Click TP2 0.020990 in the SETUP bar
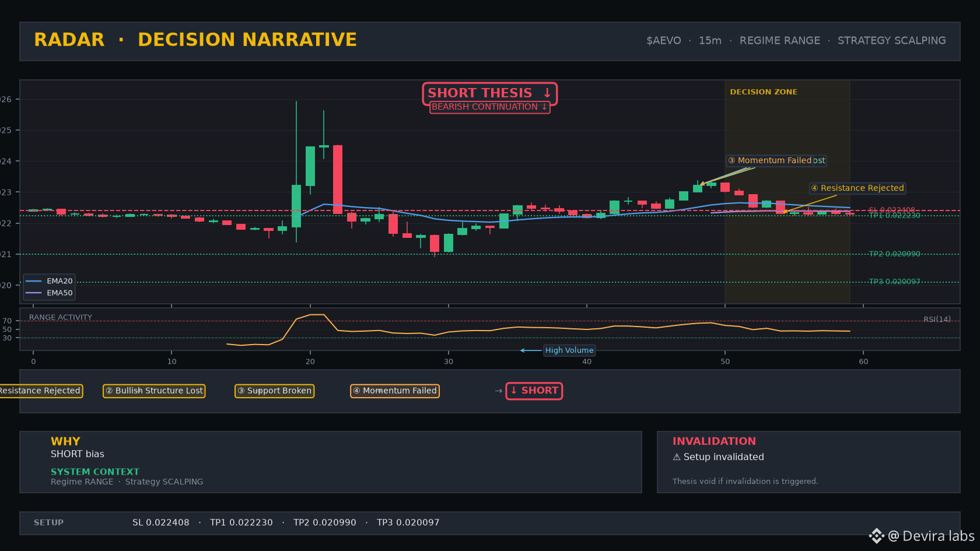This screenshot has height=551, width=980. pyautogui.click(x=325, y=523)
